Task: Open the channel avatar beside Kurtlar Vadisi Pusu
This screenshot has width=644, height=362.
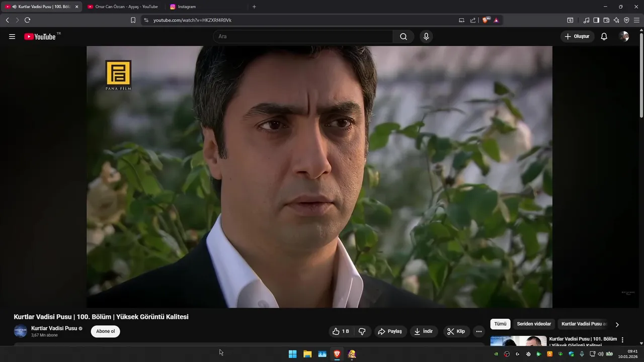Action: point(20,331)
